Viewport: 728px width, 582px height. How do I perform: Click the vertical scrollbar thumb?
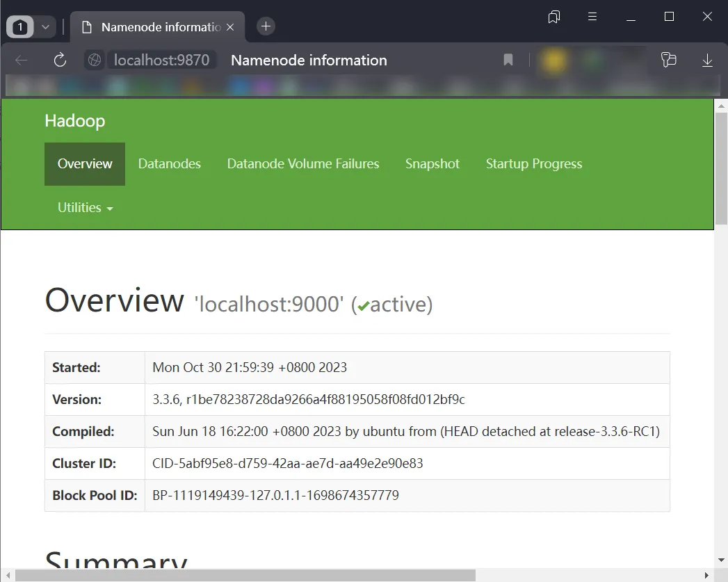click(721, 168)
